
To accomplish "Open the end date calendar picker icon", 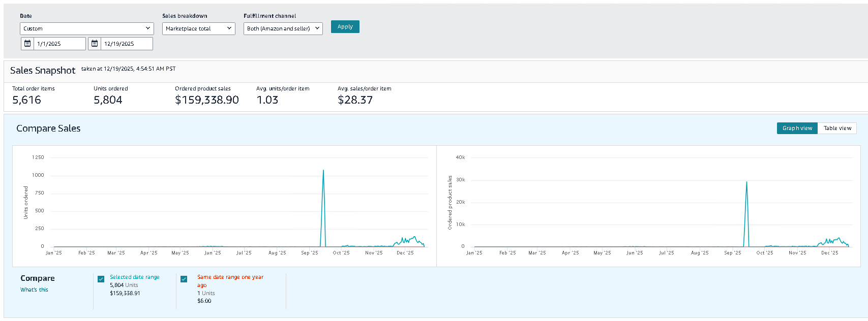I will pyautogui.click(x=95, y=44).
